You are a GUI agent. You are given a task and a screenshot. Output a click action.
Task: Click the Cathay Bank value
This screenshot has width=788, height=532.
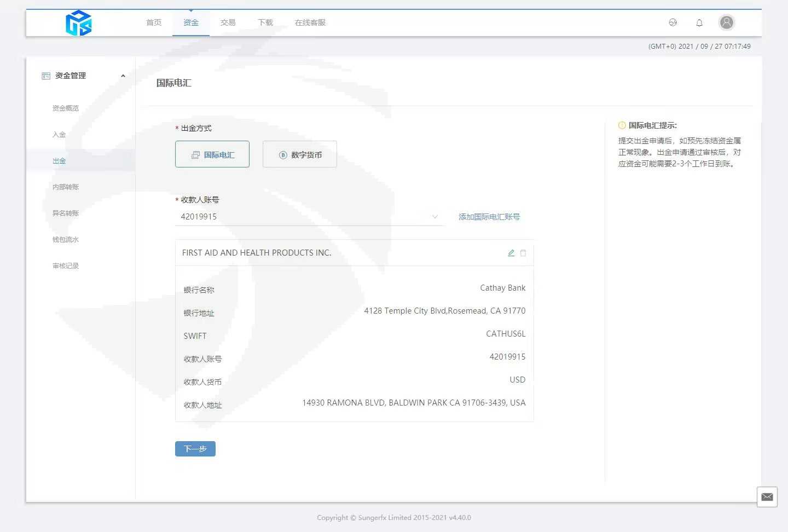(503, 288)
